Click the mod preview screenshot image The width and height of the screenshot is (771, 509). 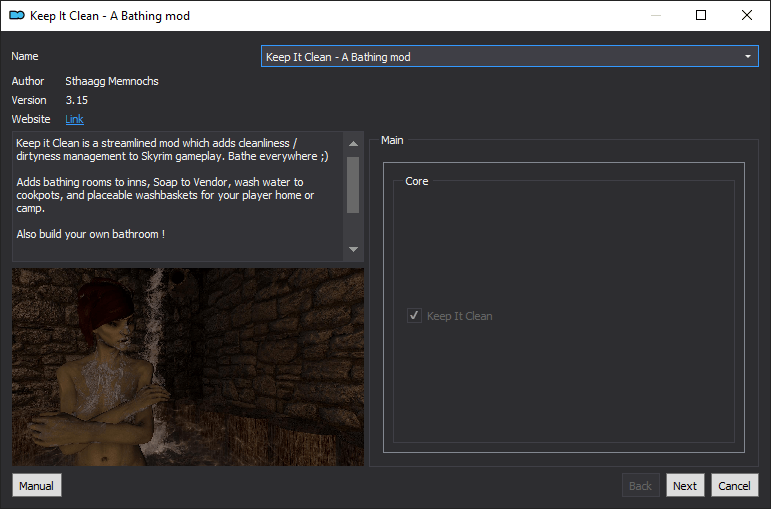[188, 367]
